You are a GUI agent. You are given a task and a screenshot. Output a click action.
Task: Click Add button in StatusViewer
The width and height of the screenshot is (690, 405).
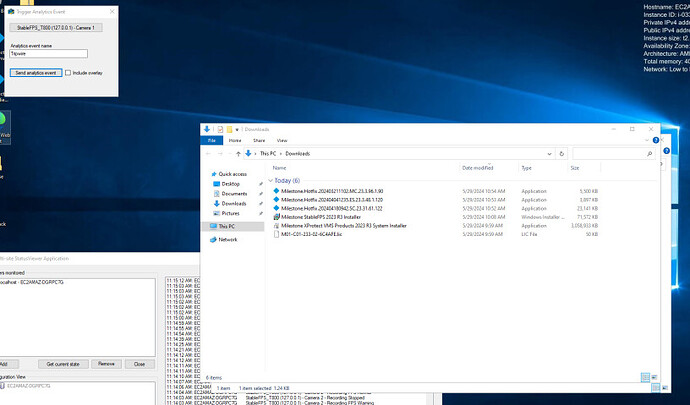point(7,364)
